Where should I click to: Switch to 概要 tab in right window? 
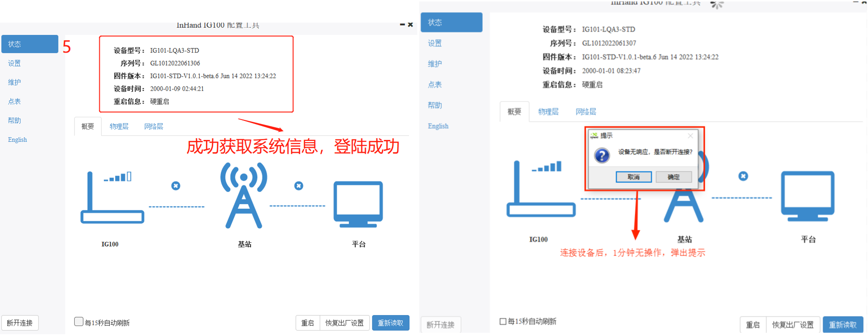pyautogui.click(x=514, y=111)
